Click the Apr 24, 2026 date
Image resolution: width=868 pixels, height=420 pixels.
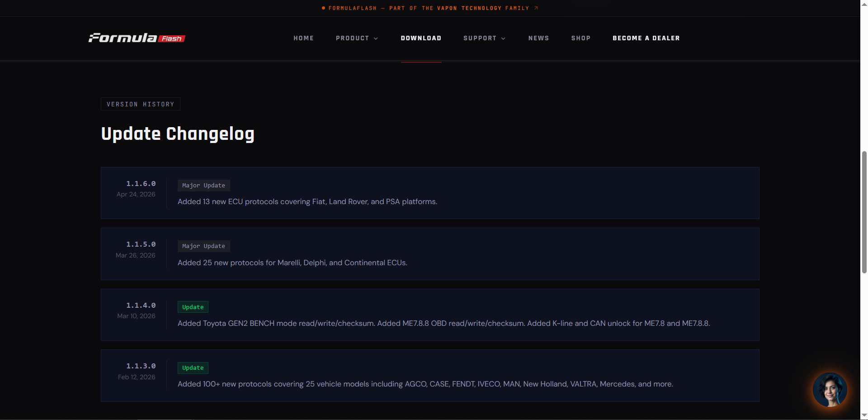(x=136, y=194)
